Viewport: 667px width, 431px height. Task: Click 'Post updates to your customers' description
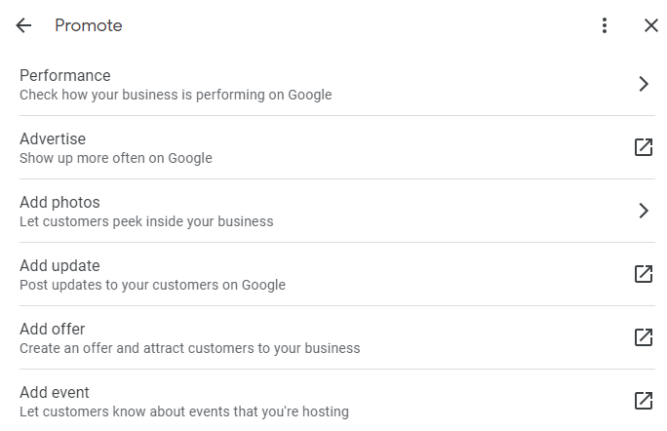point(152,285)
